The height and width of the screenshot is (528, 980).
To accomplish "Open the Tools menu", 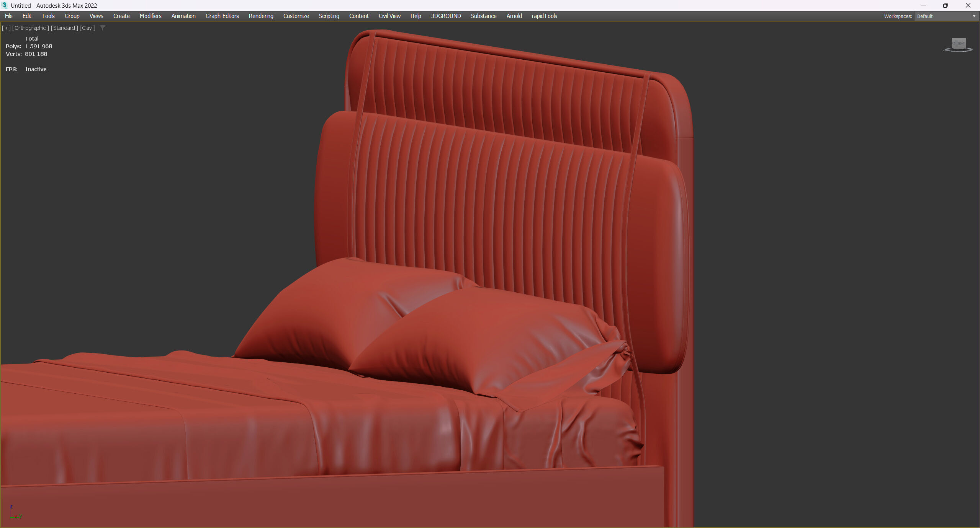I will click(48, 16).
